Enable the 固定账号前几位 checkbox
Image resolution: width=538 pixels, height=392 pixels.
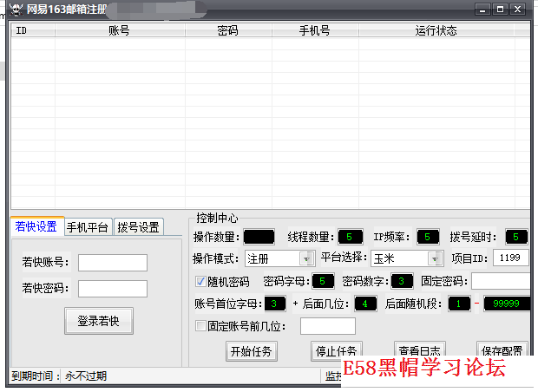click(x=200, y=325)
